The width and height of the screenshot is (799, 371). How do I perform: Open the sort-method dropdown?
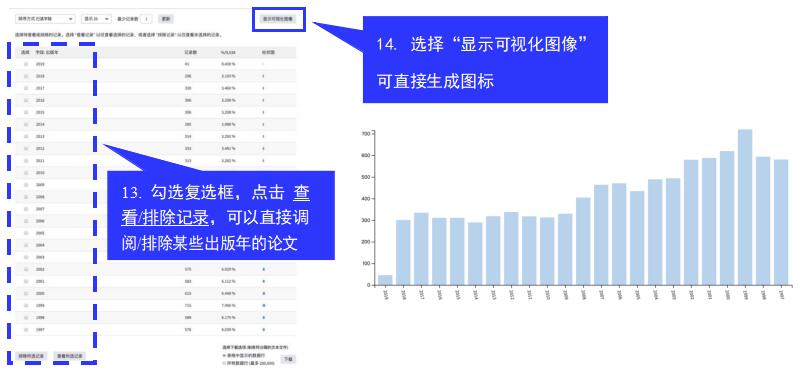point(46,19)
